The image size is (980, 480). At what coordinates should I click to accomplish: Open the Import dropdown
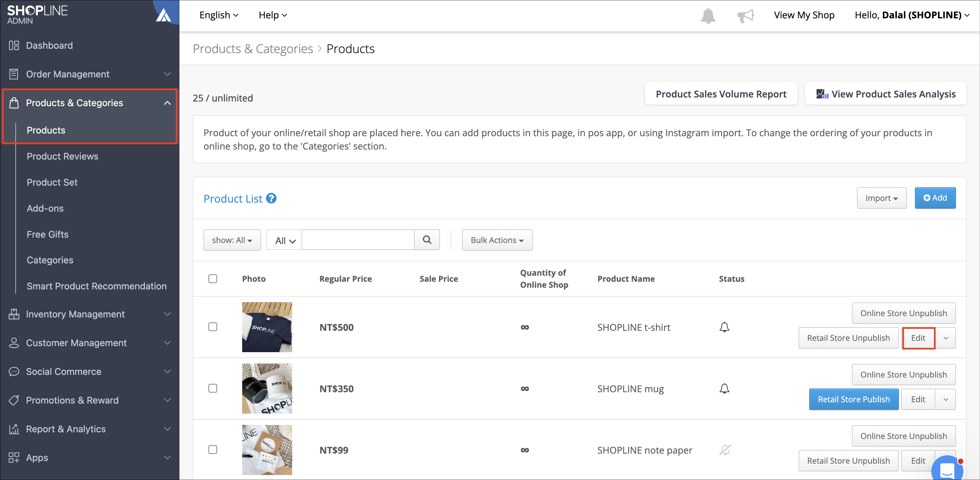[x=882, y=198]
